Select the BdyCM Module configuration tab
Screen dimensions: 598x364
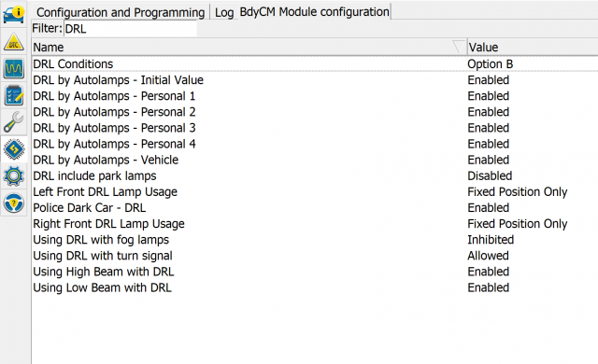coord(314,12)
